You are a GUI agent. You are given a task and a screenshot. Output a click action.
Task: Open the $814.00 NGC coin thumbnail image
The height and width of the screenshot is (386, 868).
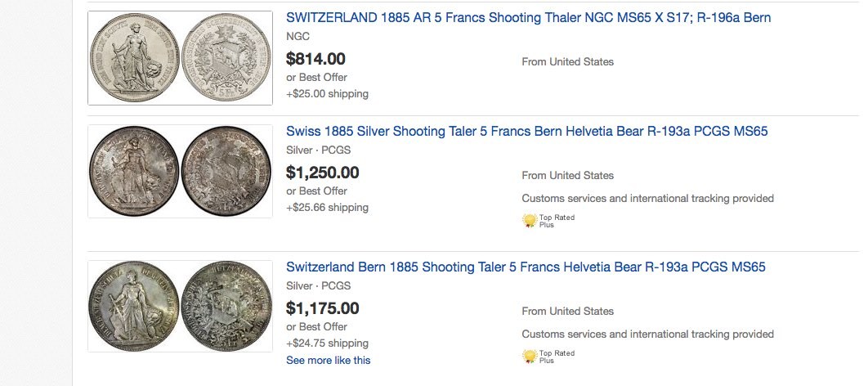[x=180, y=58]
